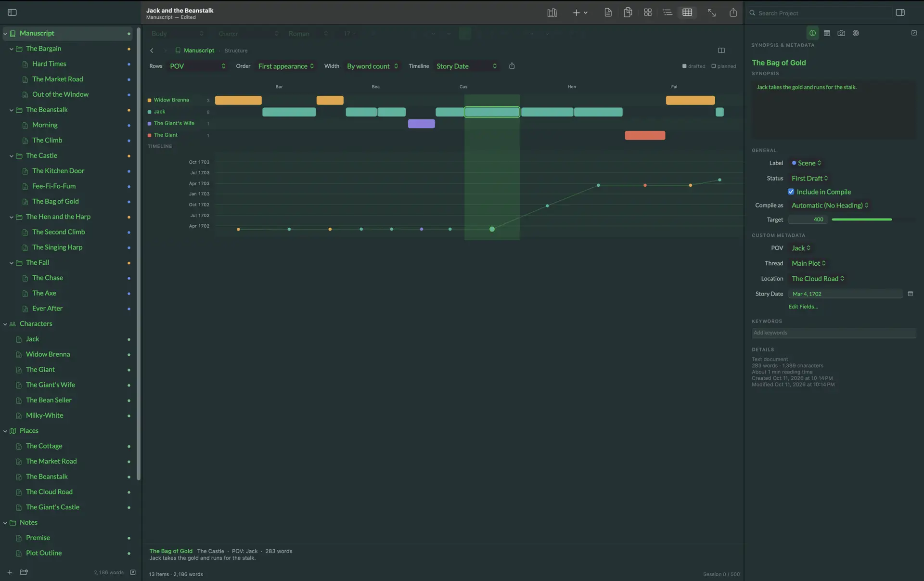
Task: Collapse the Characters group
Action: pyautogui.click(x=5, y=324)
